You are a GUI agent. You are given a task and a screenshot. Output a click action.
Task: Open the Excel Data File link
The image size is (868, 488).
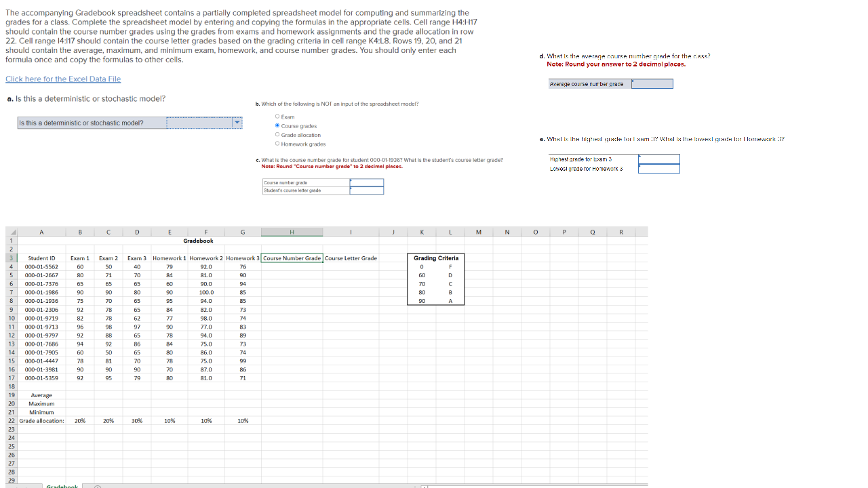pyautogui.click(x=63, y=79)
